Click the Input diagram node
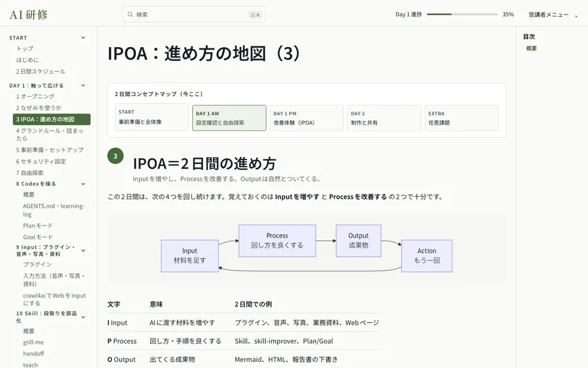 [x=189, y=256]
